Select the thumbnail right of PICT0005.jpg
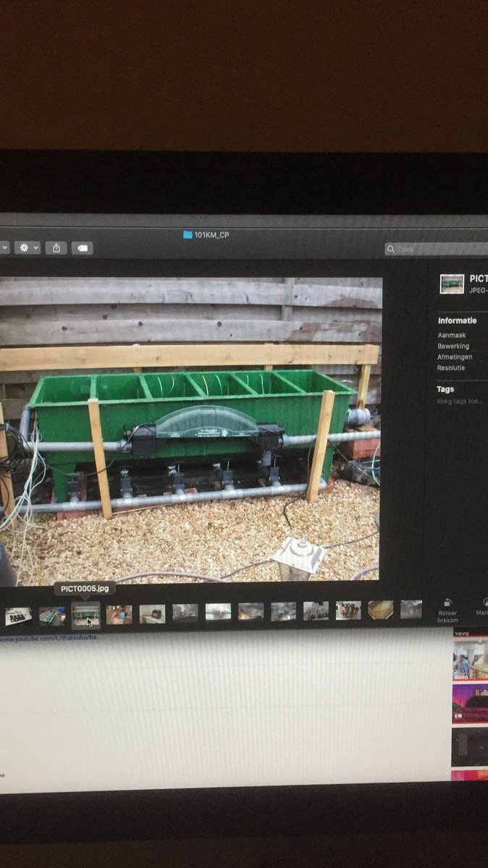488x868 pixels. pyautogui.click(x=119, y=614)
